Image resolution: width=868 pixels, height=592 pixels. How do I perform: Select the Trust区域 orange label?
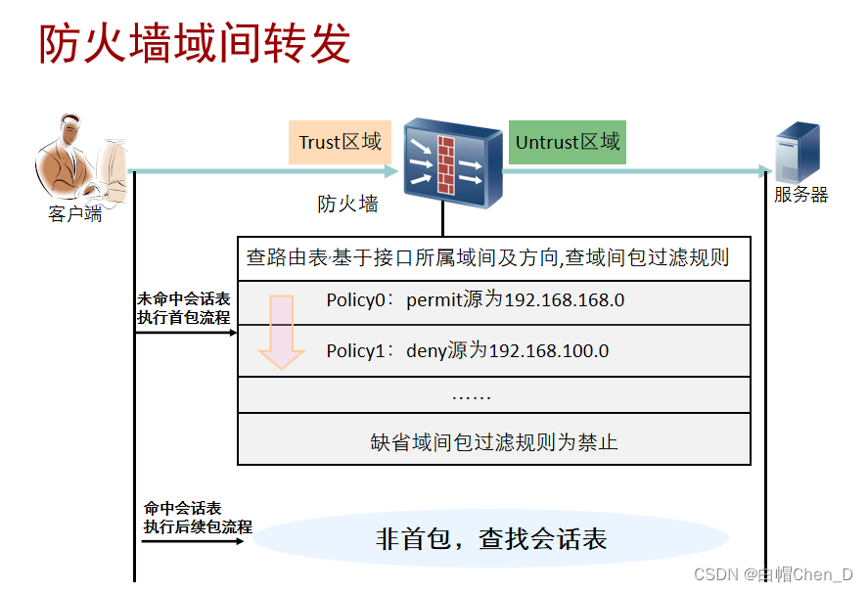[x=340, y=142]
